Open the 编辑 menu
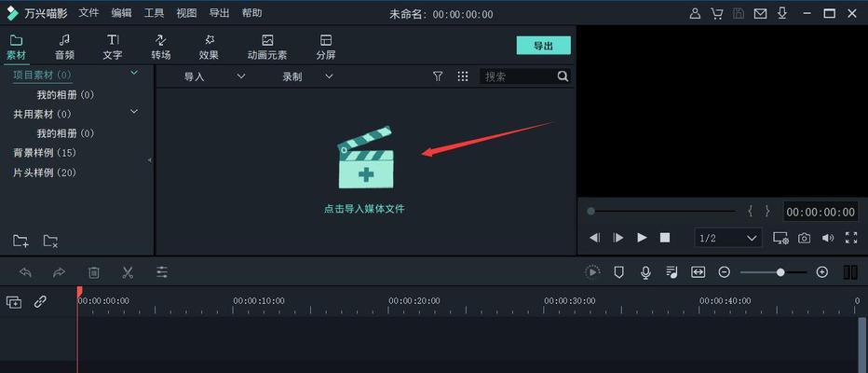Screen dimensions: 868x373 [121, 13]
